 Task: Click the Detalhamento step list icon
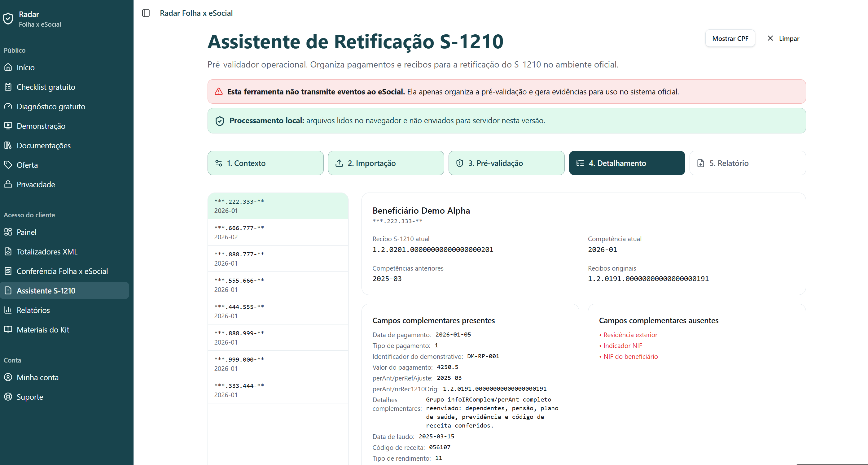pos(580,163)
